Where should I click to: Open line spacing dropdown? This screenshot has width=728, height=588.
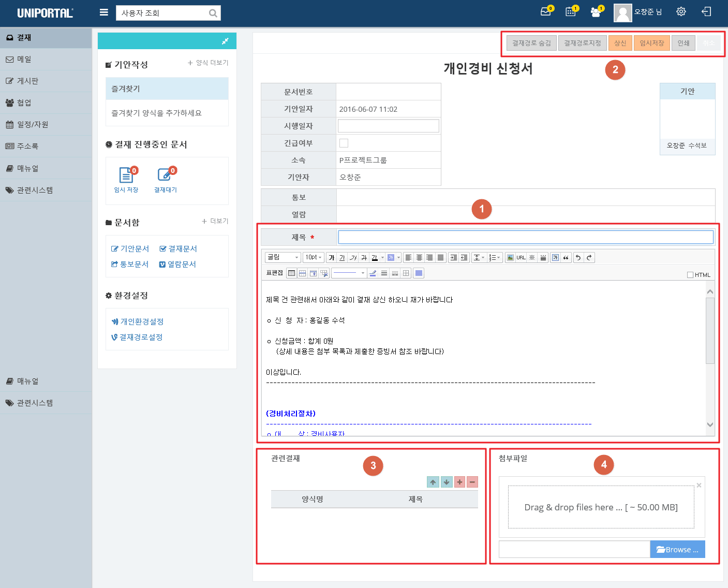[x=479, y=257]
